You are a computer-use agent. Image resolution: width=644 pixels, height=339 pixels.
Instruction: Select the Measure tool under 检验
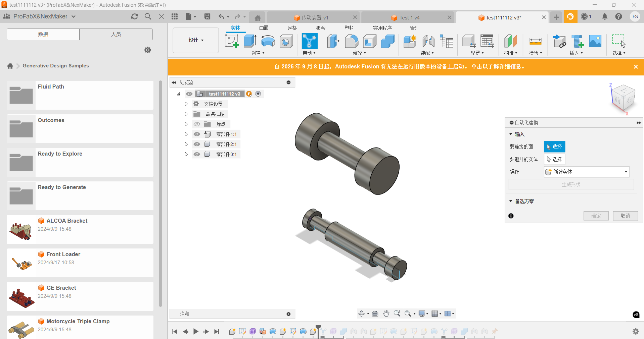tap(535, 41)
